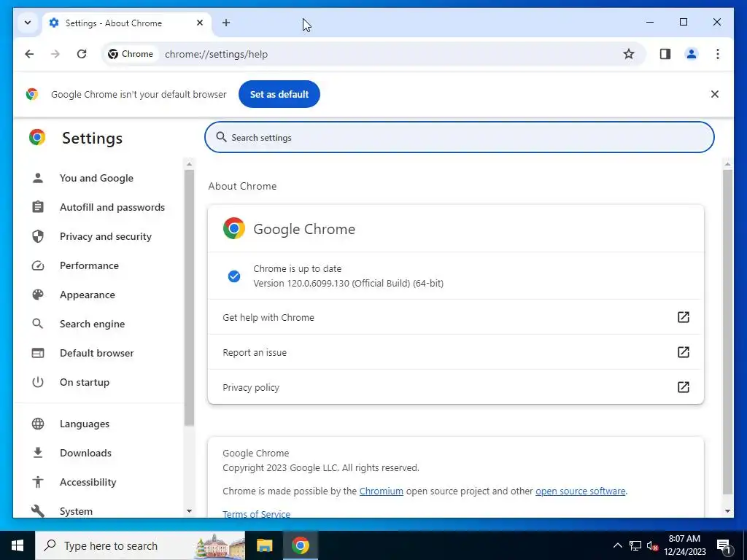Image resolution: width=747 pixels, height=560 pixels.
Task: Open Autofill and passwords settings
Action: pos(112,207)
